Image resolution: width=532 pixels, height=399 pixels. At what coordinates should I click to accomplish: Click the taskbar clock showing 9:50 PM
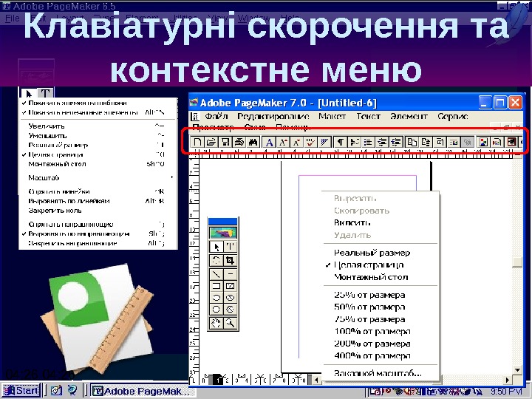[x=506, y=392]
